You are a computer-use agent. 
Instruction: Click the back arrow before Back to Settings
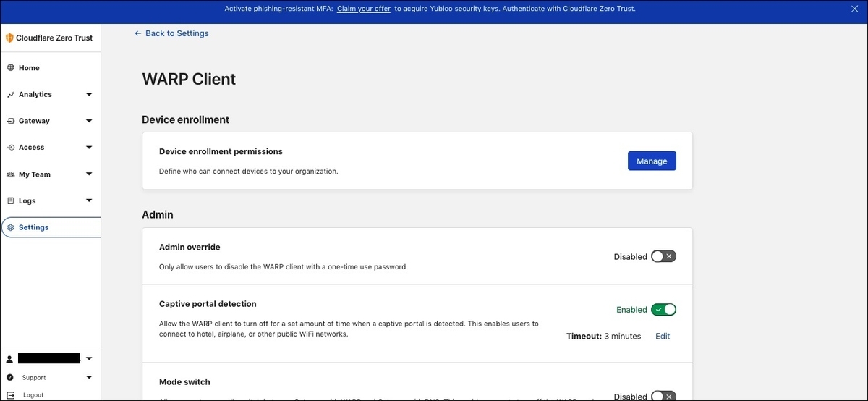pos(137,33)
